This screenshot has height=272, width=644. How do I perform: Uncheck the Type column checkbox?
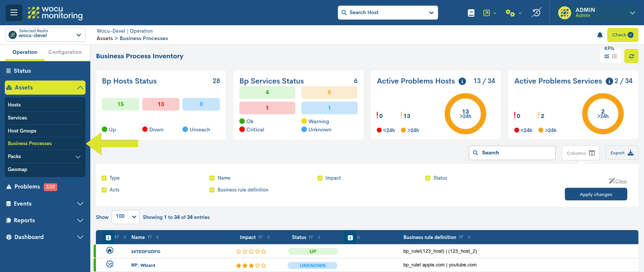click(104, 178)
